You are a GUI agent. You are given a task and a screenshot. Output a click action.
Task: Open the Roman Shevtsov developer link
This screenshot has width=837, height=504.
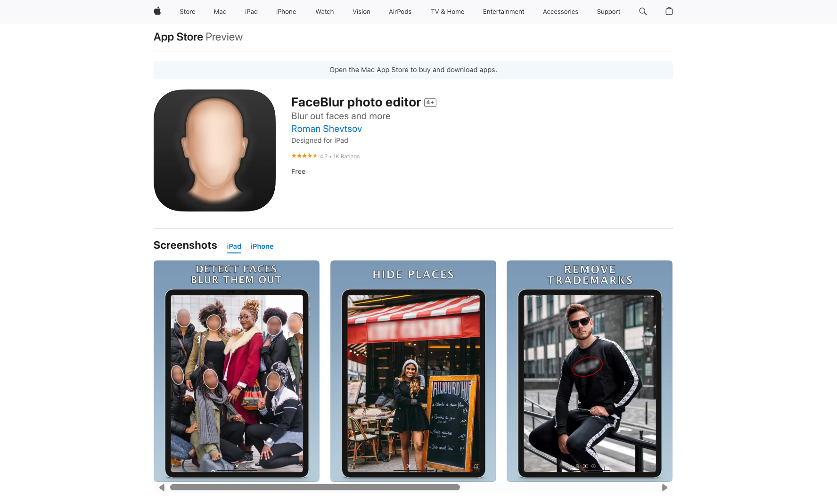pos(327,129)
